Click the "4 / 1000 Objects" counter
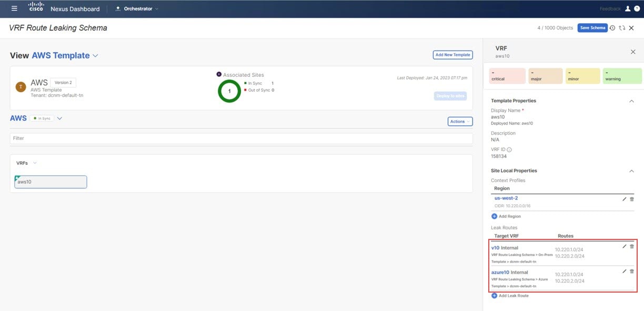The width and height of the screenshot is (644, 311). [x=555, y=28]
